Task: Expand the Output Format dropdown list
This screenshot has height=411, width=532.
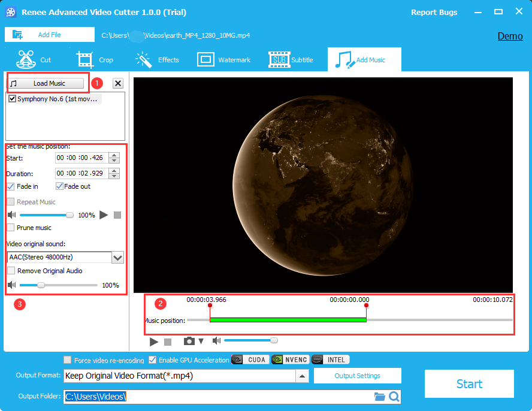Action: [303, 376]
